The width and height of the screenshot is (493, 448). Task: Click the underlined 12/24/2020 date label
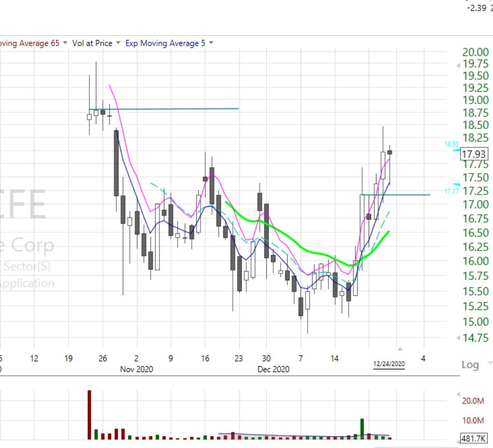pyautogui.click(x=390, y=364)
